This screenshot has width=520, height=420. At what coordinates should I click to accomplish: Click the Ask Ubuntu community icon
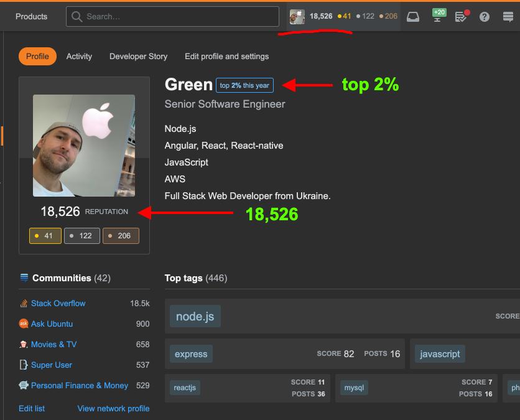pyautogui.click(x=24, y=324)
